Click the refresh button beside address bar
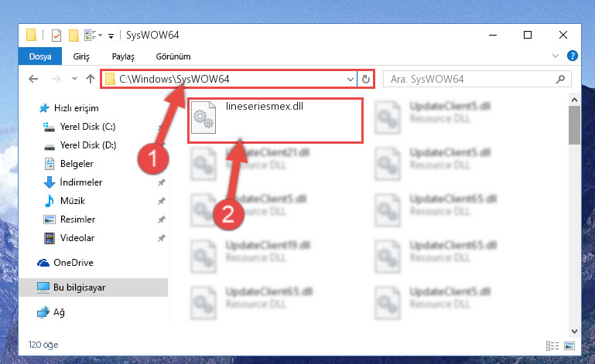Image resolution: width=595 pixels, height=364 pixels. (366, 80)
